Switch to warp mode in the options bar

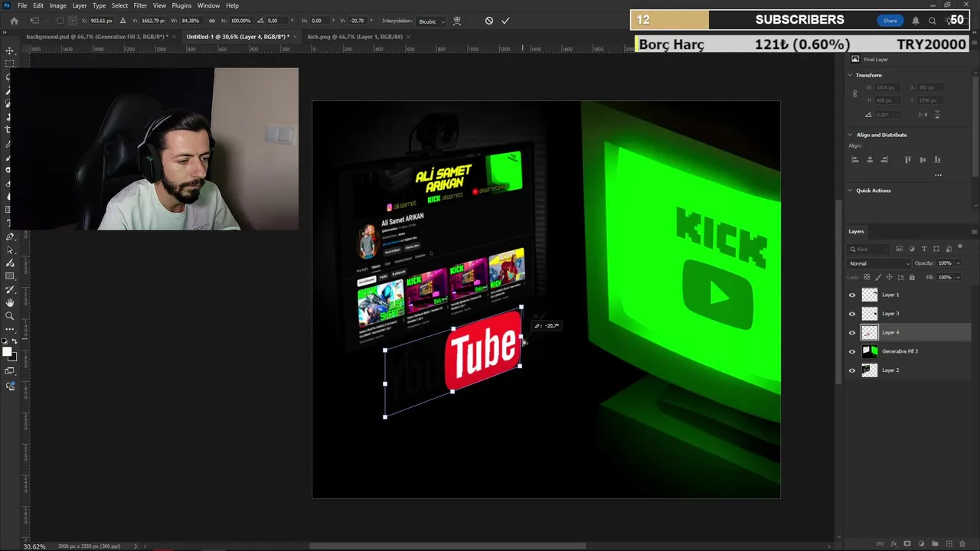[457, 21]
